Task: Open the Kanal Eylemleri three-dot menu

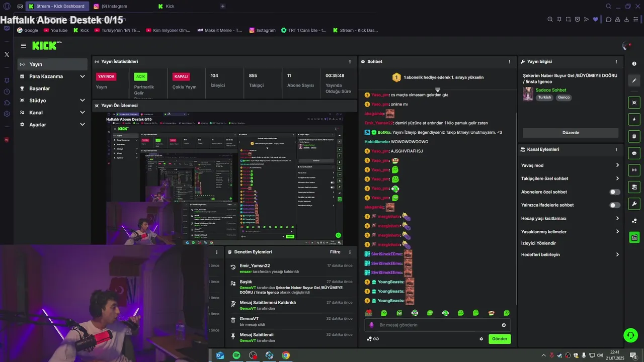Action: click(x=616, y=149)
